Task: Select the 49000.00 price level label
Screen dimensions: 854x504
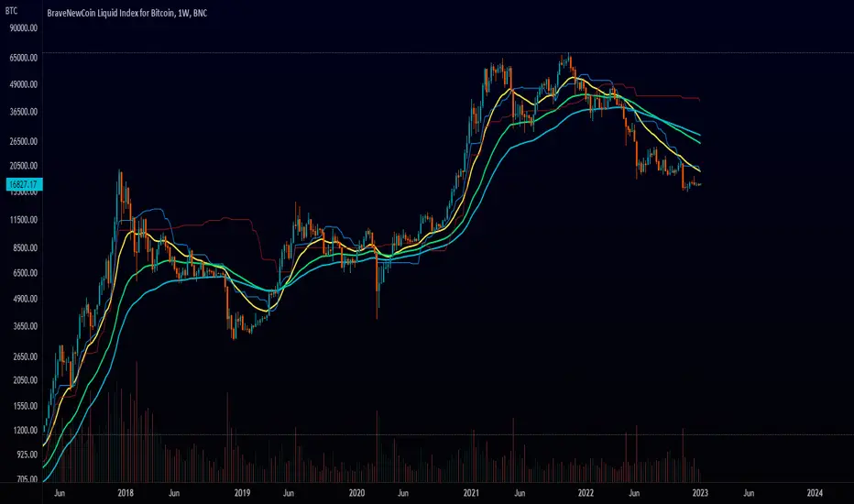Action: pyautogui.click(x=24, y=84)
